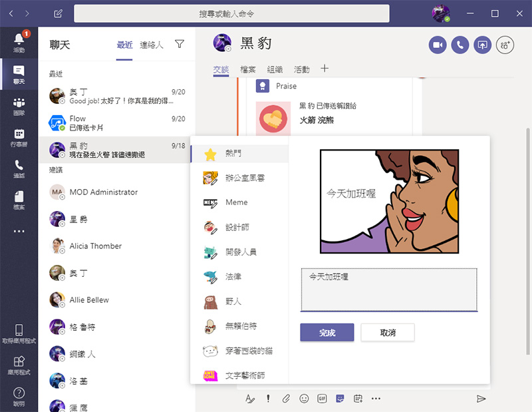Open奧丁 chat with Good job message
532x412 pixels.
[x=117, y=96]
